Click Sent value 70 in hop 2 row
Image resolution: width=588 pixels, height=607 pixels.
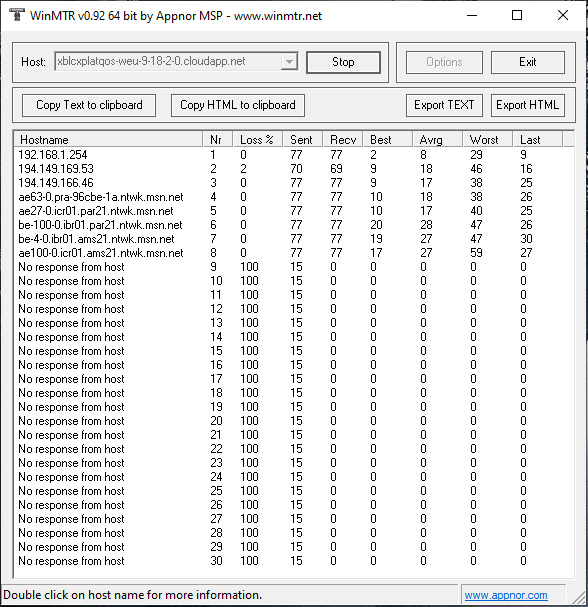click(x=297, y=169)
